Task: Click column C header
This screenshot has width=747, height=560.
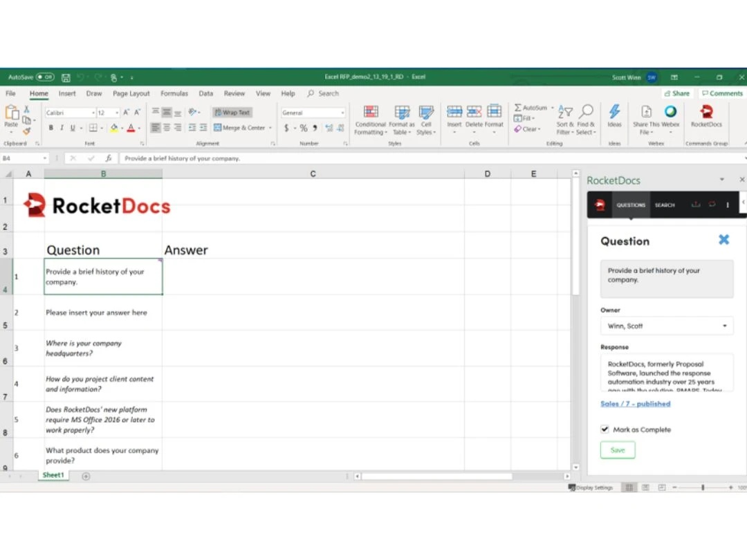Action: click(x=313, y=174)
